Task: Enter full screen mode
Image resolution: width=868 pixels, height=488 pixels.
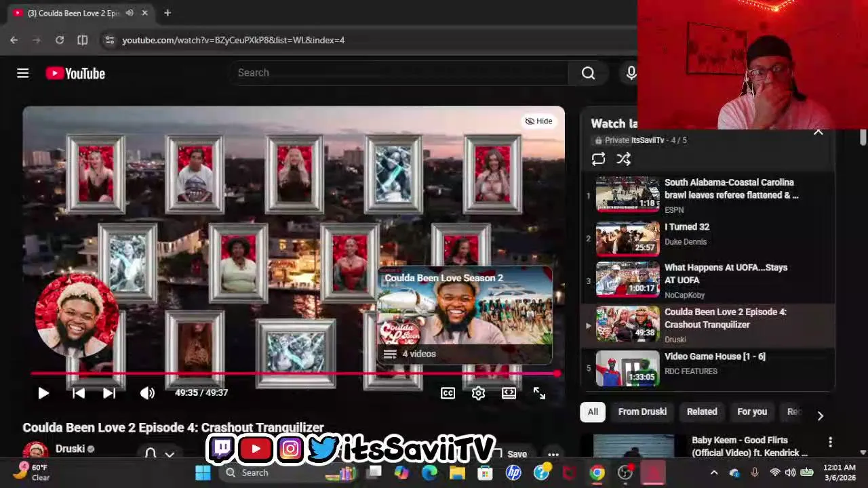Action: coord(539,393)
